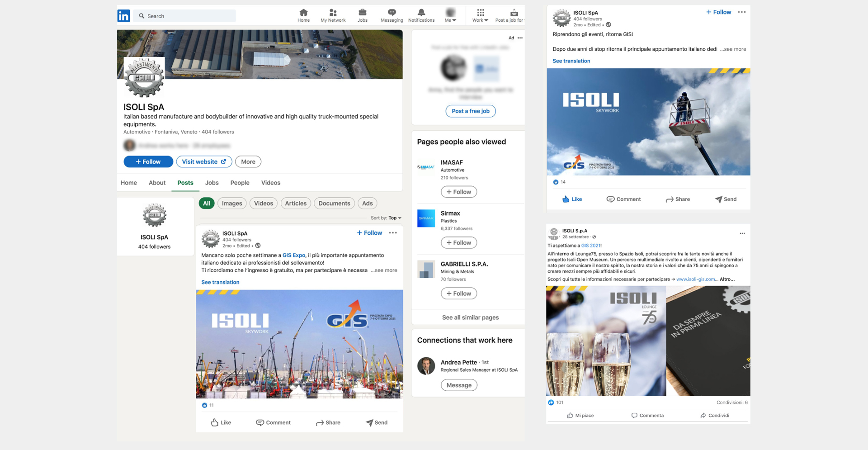868x450 pixels.
Task: Like the ISOLI Skywork post
Action: pyautogui.click(x=572, y=199)
